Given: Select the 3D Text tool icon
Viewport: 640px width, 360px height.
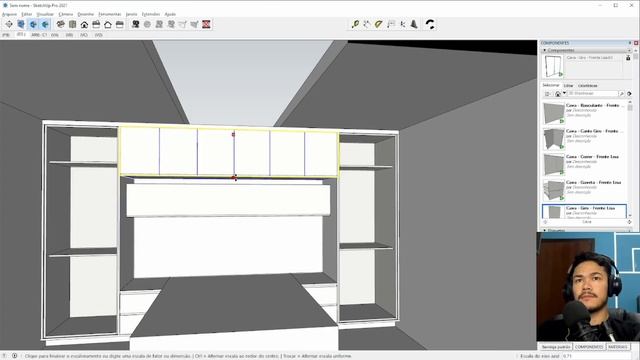Looking at the screenshot, I should tap(414, 24).
